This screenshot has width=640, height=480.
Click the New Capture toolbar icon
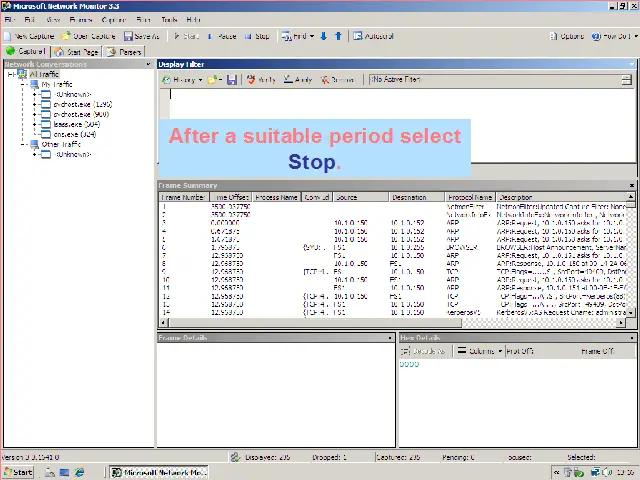pos(8,36)
